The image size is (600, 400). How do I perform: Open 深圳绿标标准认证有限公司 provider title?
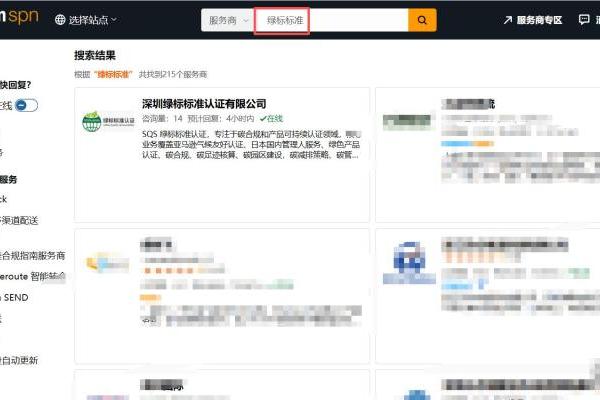(x=204, y=104)
